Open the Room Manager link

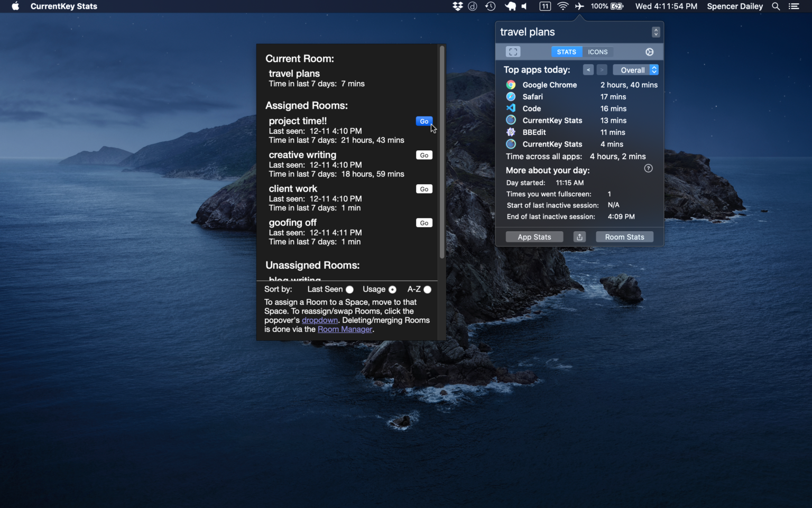tap(345, 329)
